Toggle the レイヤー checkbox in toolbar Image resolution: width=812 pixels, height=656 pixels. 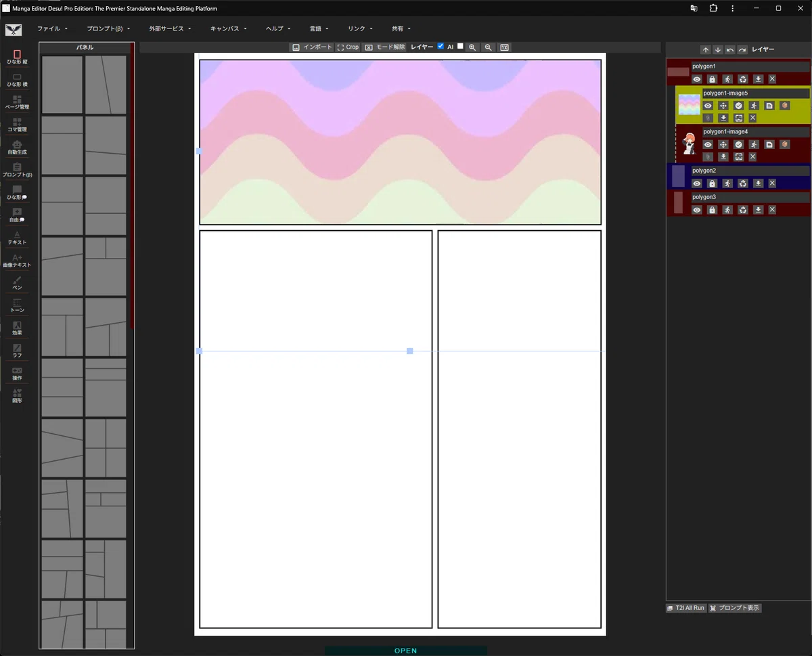(441, 46)
